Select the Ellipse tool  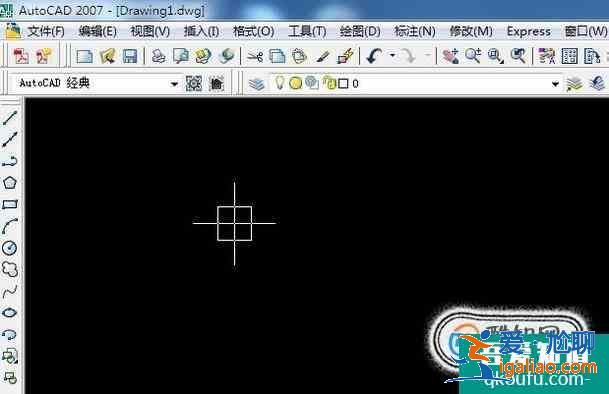10,313
